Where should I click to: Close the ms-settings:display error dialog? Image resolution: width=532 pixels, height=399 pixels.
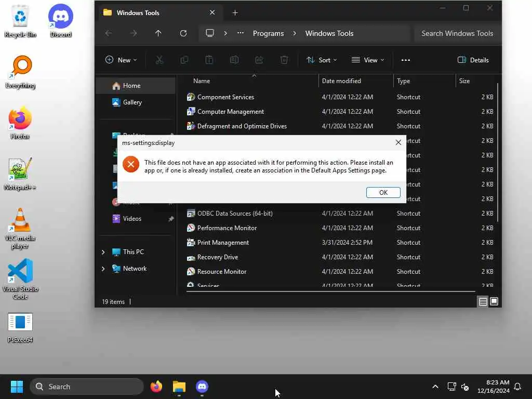(x=398, y=142)
